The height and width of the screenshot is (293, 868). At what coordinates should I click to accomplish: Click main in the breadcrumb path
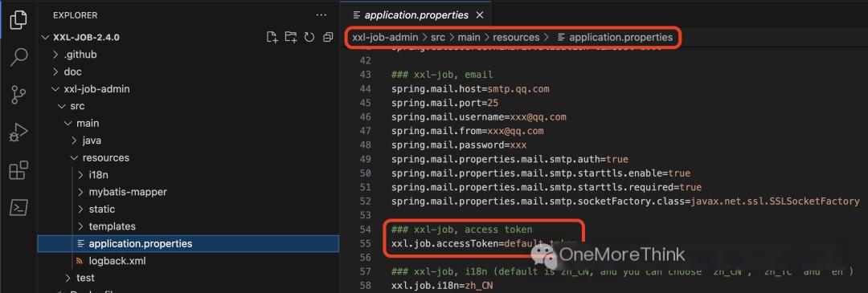coord(469,38)
